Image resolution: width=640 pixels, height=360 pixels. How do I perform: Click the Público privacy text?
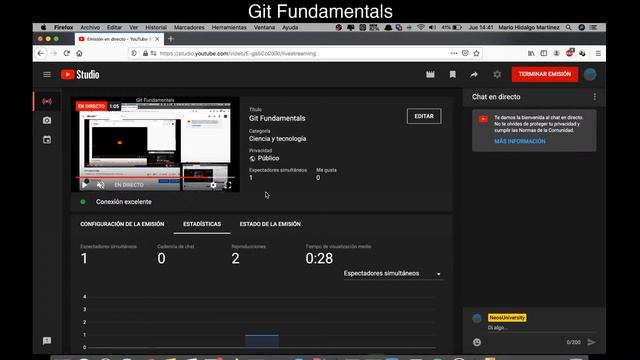coord(268,158)
